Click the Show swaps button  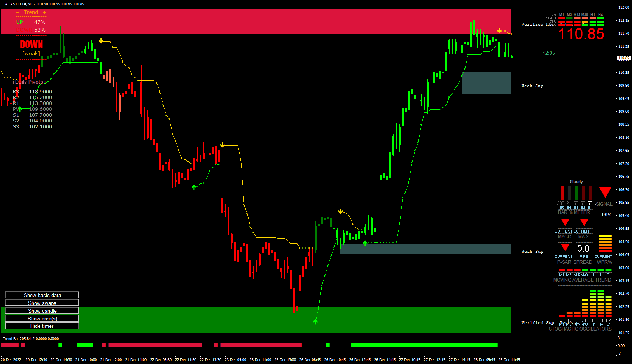(x=42, y=303)
